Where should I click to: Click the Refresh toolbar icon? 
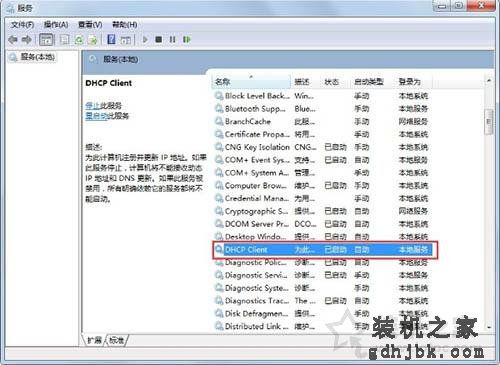coord(79,40)
